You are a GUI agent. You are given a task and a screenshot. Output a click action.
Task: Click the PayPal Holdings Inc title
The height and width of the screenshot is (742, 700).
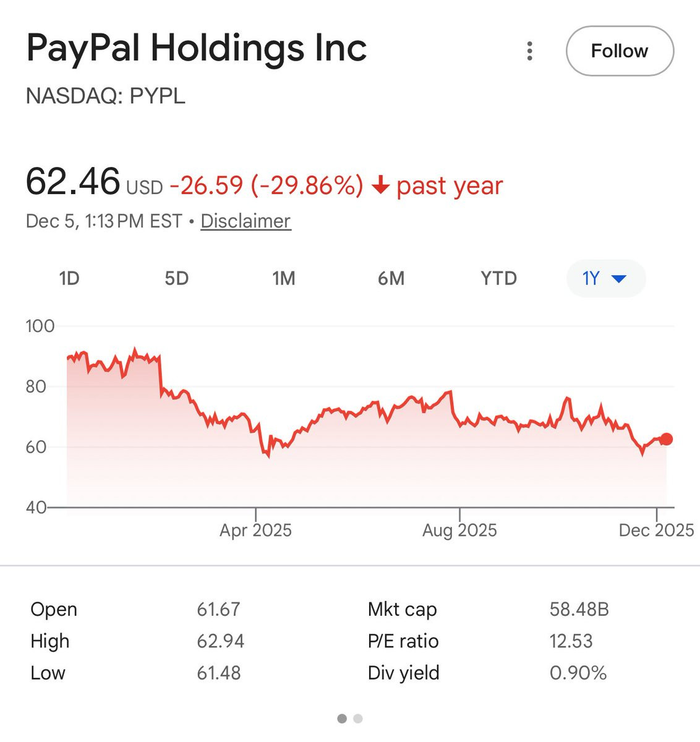point(197,48)
